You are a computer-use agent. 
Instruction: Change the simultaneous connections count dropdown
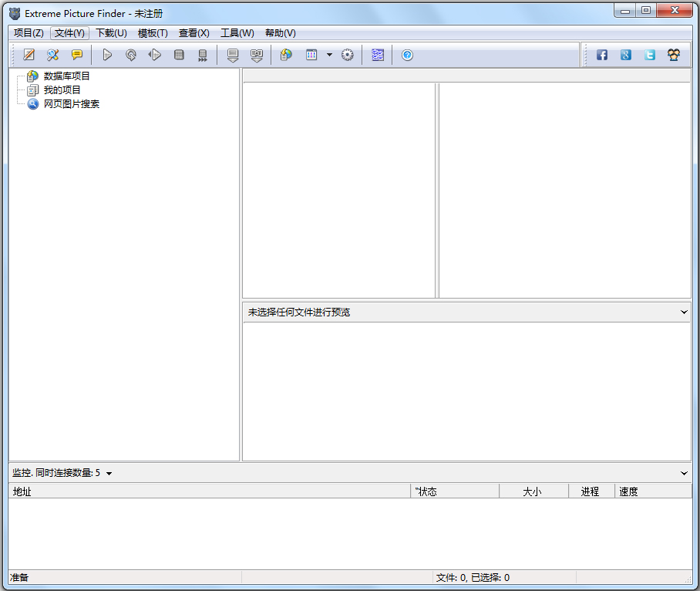pos(106,473)
